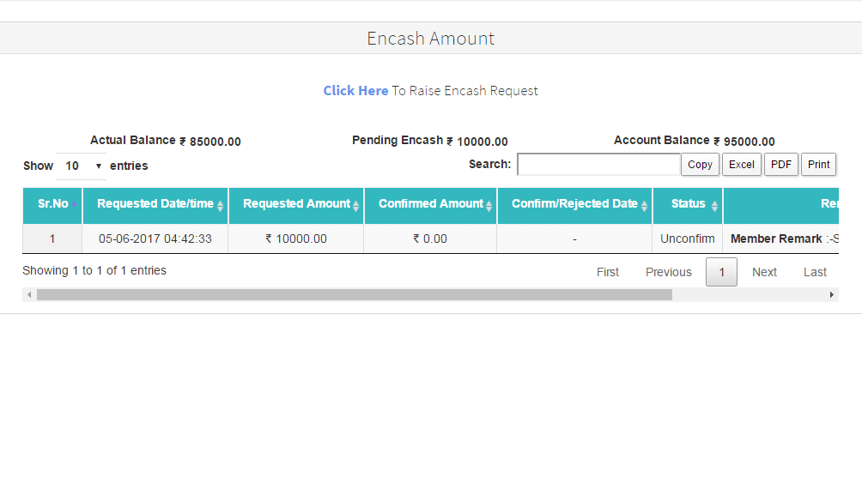Jump to Last page
The image size is (868, 477).
(x=815, y=272)
